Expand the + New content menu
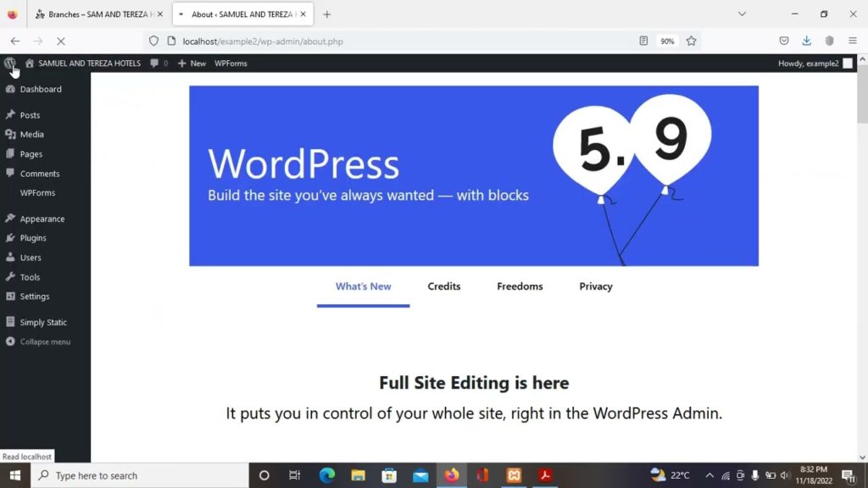 point(192,64)
